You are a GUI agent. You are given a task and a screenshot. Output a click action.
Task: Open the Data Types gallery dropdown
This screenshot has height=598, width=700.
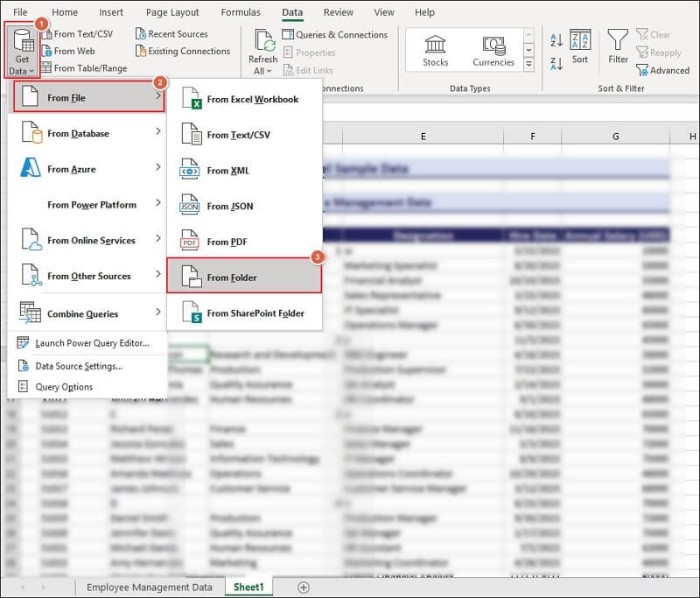tap(528, 63)
